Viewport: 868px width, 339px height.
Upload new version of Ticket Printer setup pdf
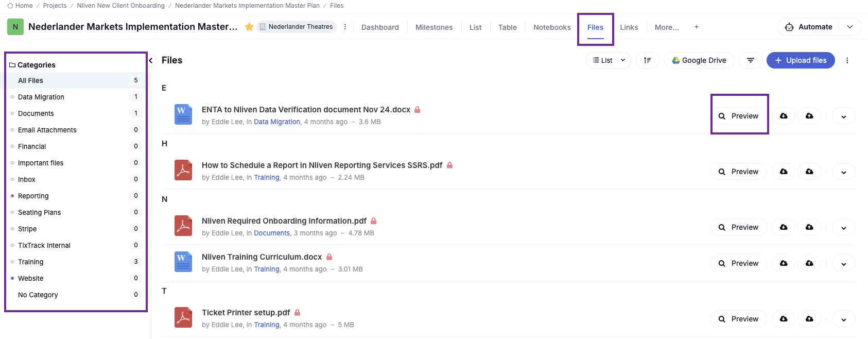[x=809, y=319]
